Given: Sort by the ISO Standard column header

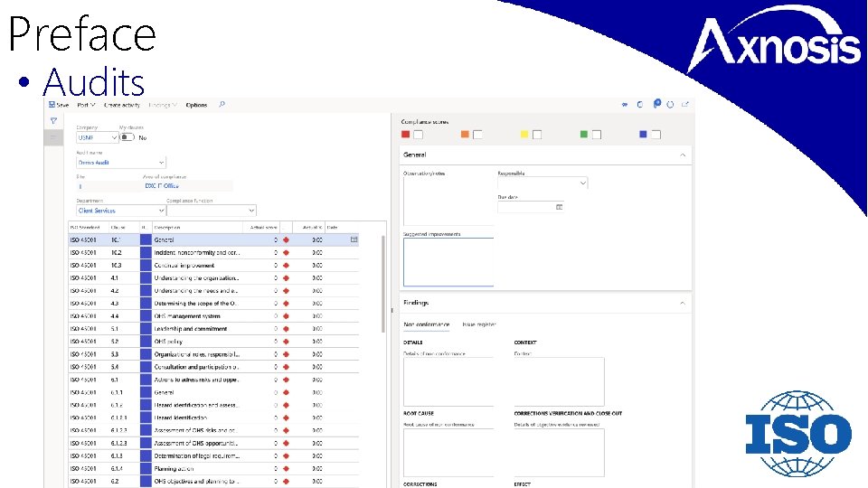Looking at the screenshot, I should pos(85,228).
